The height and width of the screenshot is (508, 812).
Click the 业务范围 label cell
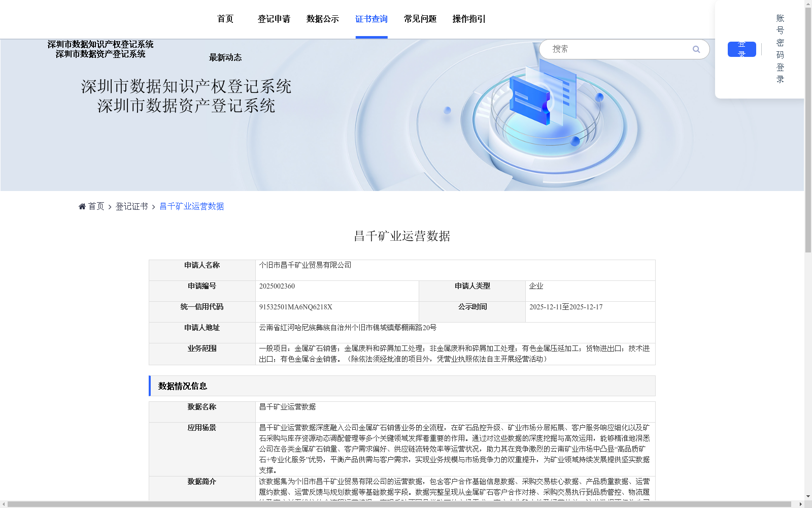tap(202, 354)
